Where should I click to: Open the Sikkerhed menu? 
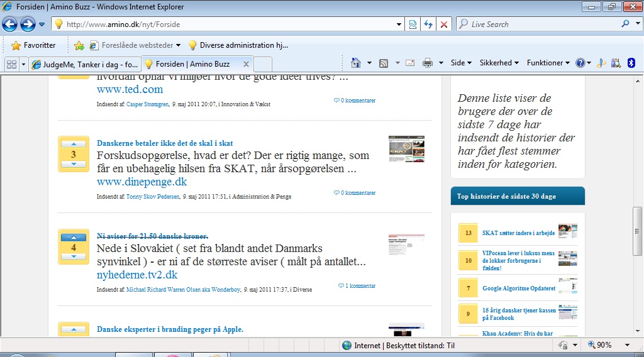499,63
